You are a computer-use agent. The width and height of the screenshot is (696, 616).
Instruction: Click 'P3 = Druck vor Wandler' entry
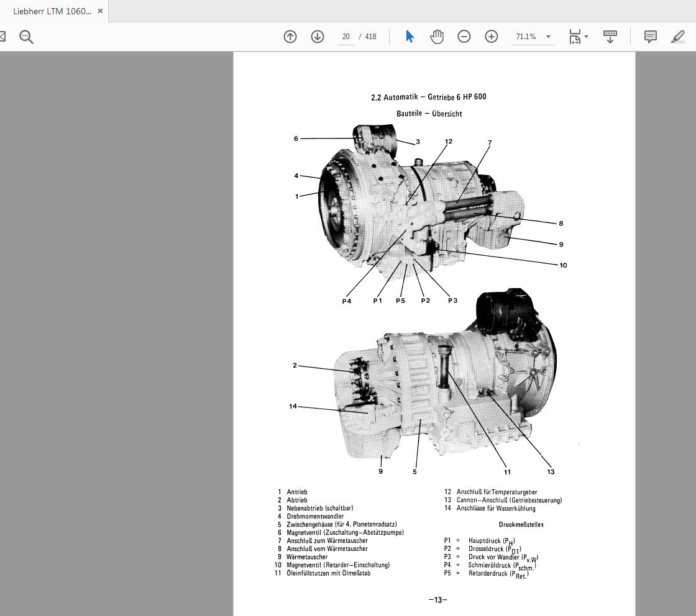point(491,557)
